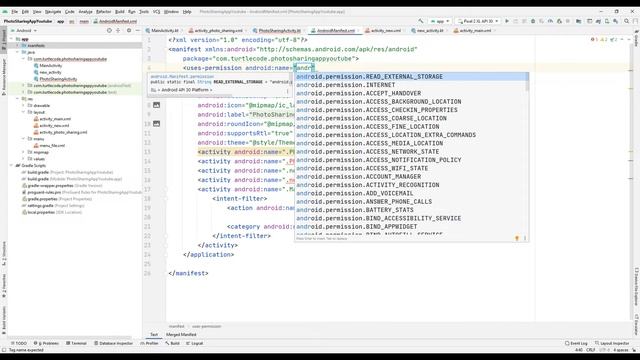
Task: Select android.permission.INTERNET suggestion
Action: 411,85
